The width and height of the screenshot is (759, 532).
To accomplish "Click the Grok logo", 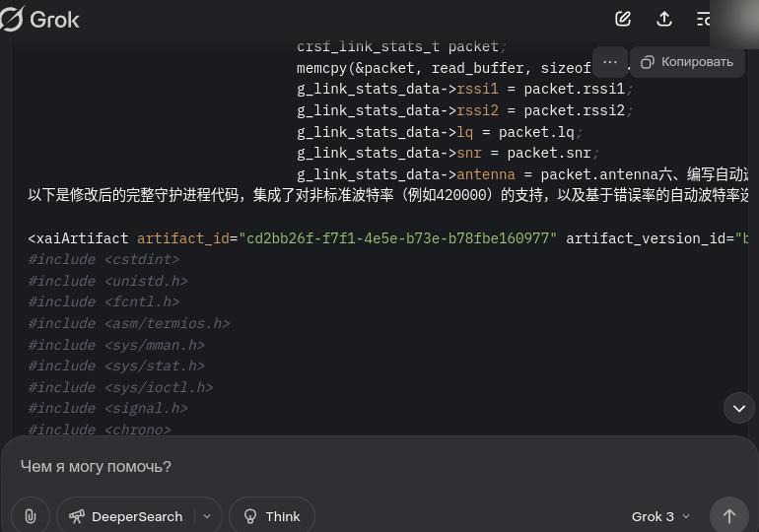I will click(x=39, y=20).
